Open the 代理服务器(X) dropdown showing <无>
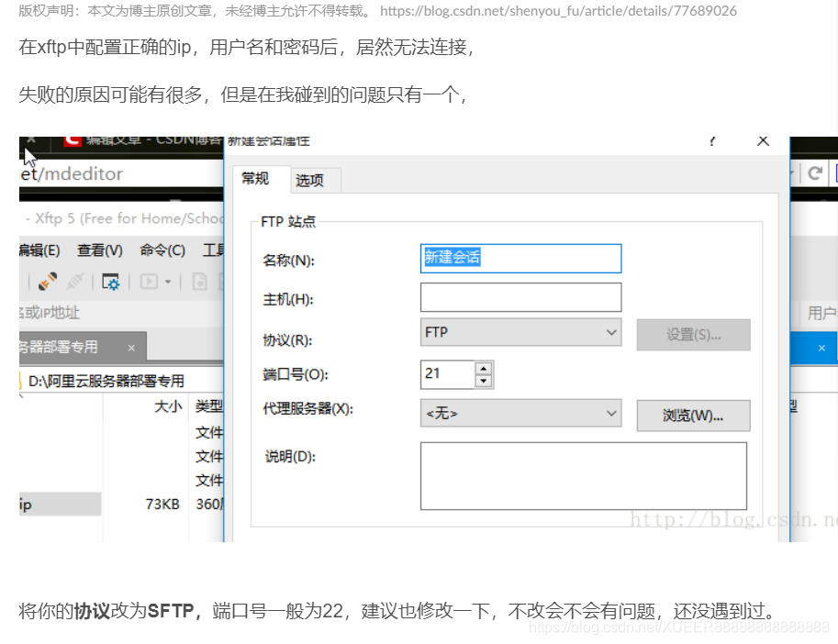The height and width of the screenshot is (644, 838). [521, 413]
